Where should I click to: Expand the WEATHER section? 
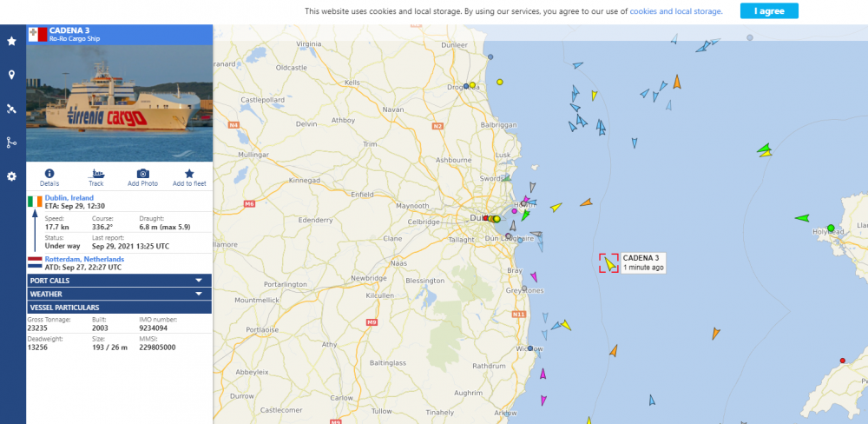119,294
